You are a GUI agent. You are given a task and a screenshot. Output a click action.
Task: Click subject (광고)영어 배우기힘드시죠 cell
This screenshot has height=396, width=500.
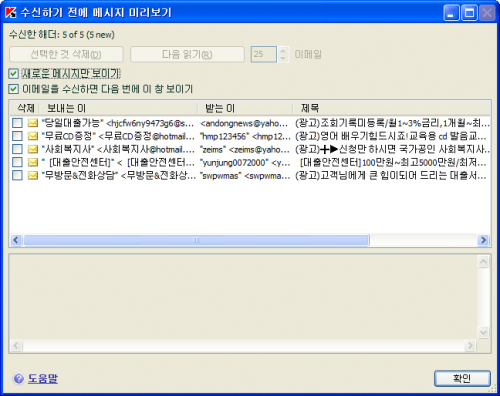coord(391,136)
